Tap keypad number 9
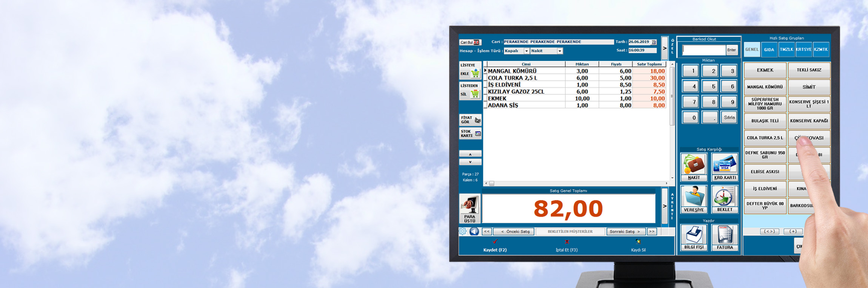This screenshot has width=868, height=288. (729, 102)
